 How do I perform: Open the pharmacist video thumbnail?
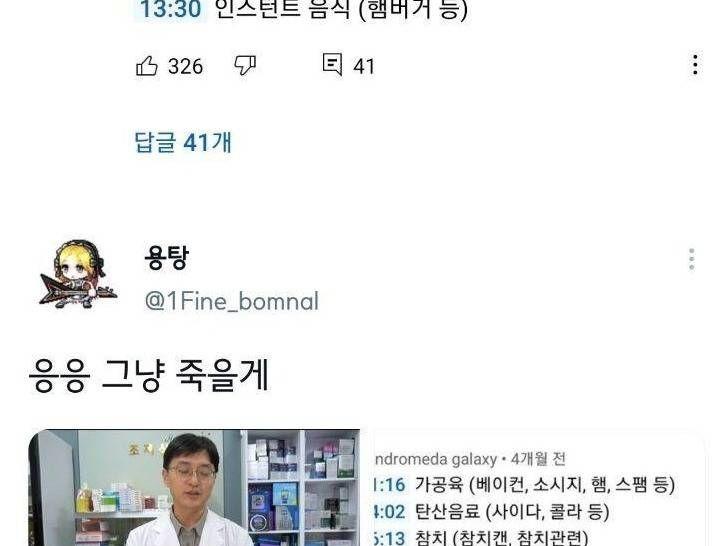pos(194,488)
